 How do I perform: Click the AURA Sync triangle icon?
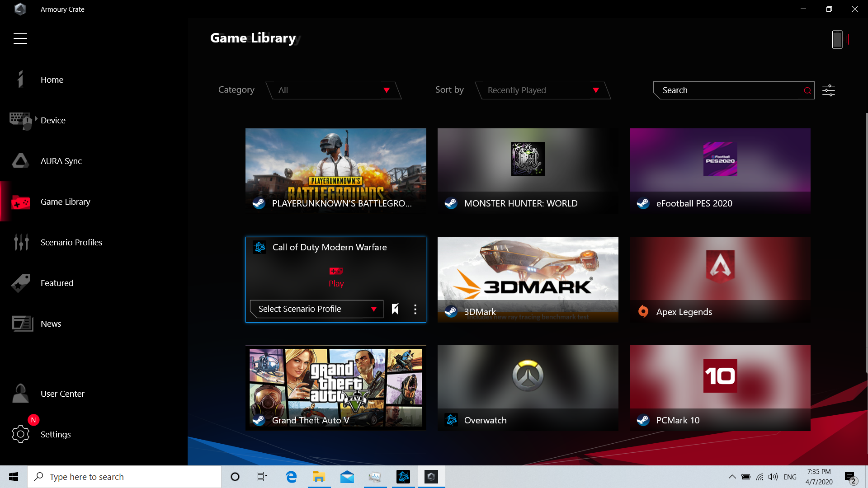tap(20, 161)
